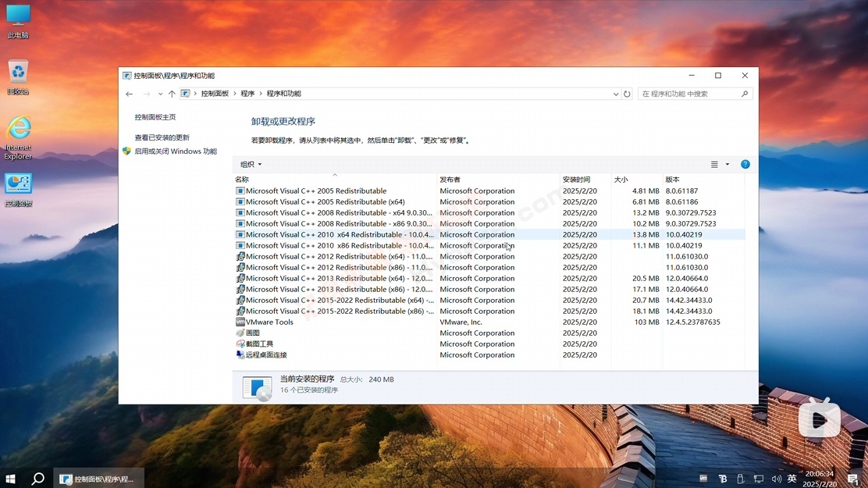
Task: Expand the chevron after 程序 in the address bar
Action: coord(261,94)
